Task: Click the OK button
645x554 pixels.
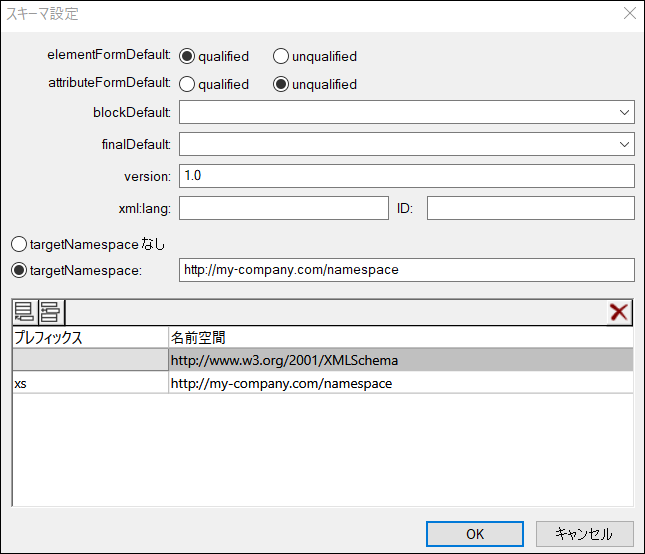Action: point(475,534)
